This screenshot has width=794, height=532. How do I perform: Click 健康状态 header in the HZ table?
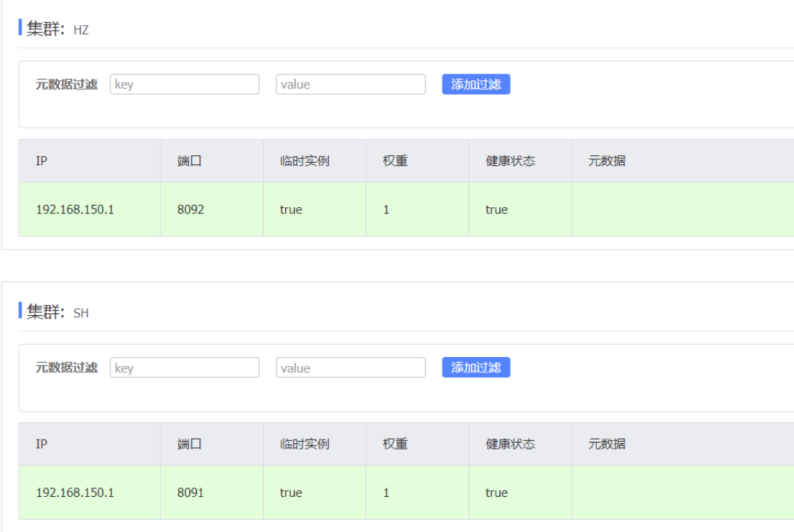pyautogui.click(x=510, y=161)
